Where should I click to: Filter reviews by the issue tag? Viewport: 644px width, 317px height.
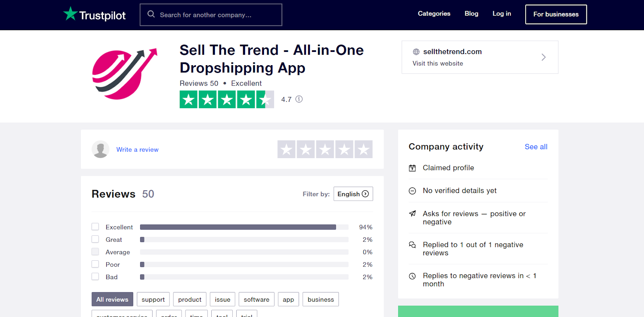(223, 299)
